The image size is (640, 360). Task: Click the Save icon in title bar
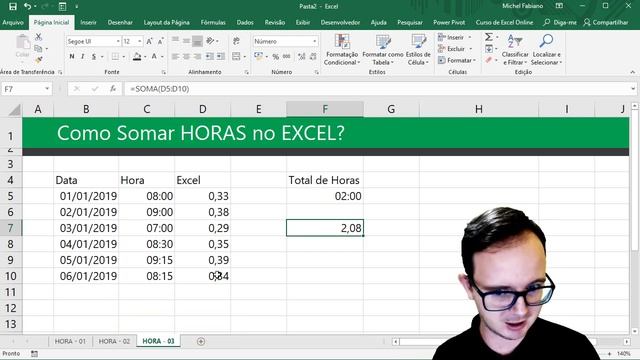point(13,6)
